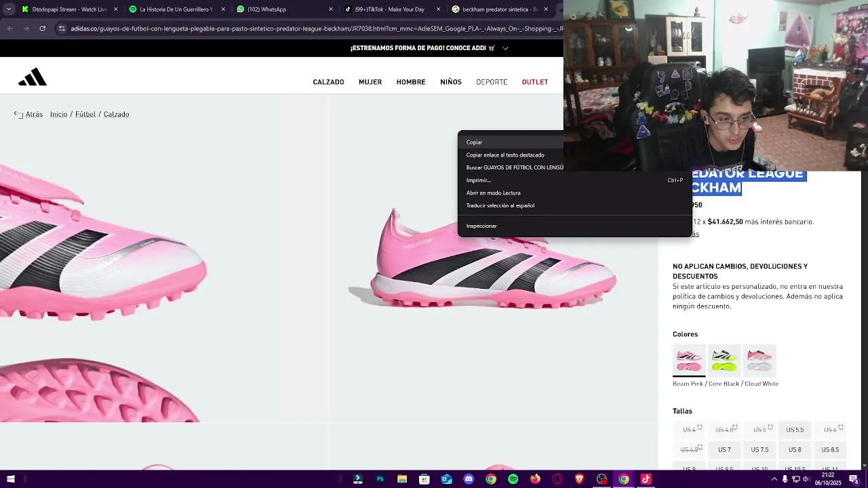This screenshot has height=488, width=868.
Task: Click the sold-out size US 4
Action: pyautogui.click(x=689, y=430)
